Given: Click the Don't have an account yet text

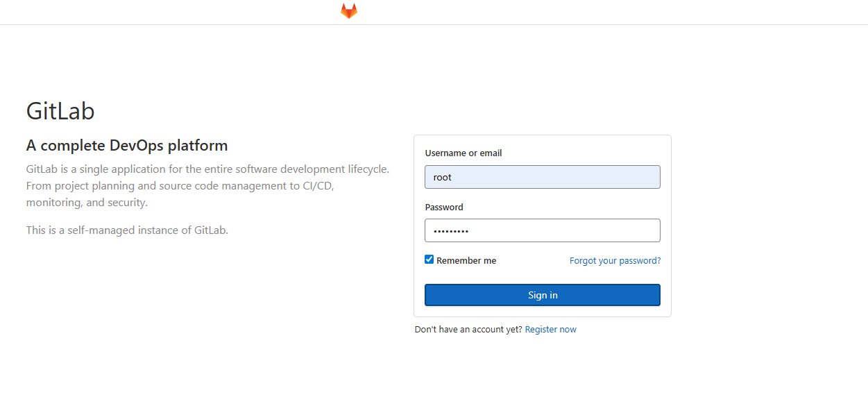Looking at the screenshot, I should (468, 330).
